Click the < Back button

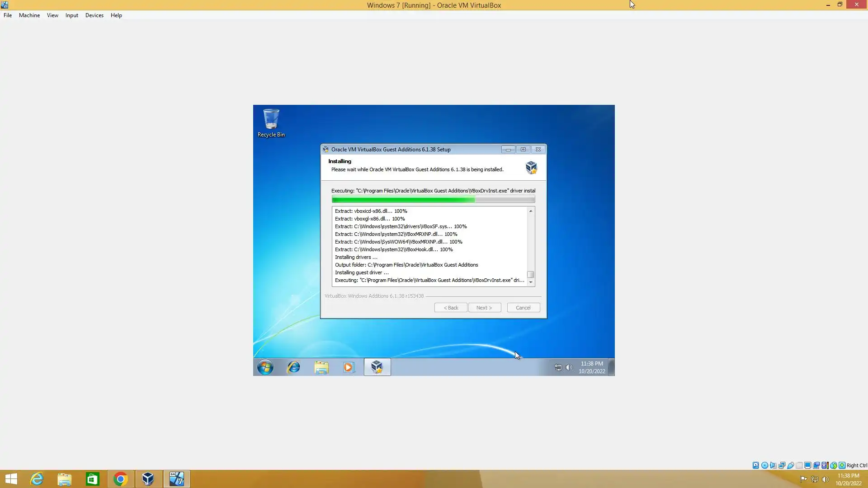point(451,308)
